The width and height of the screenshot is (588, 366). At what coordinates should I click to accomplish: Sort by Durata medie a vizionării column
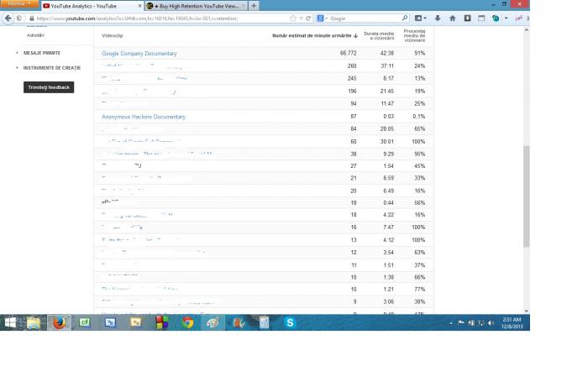pyautogui.click(x=379, y=35)
